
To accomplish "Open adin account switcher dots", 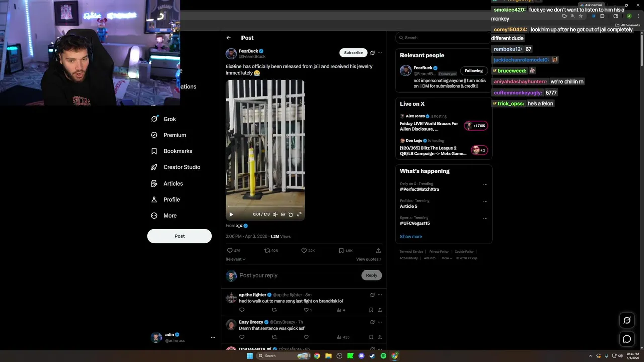I will click(213, 337).
